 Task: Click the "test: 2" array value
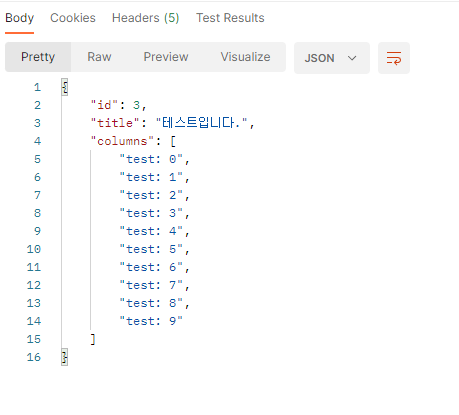coord(151,195)
